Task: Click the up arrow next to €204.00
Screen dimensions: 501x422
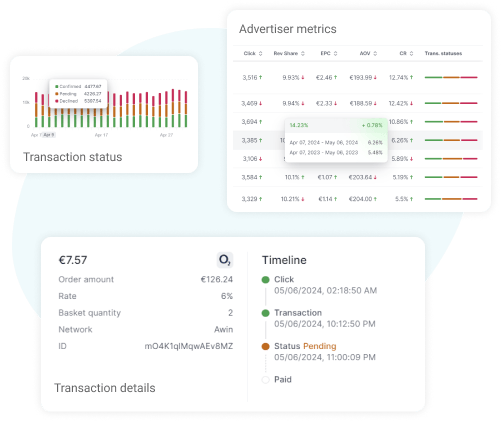Action: pos(375,199)
